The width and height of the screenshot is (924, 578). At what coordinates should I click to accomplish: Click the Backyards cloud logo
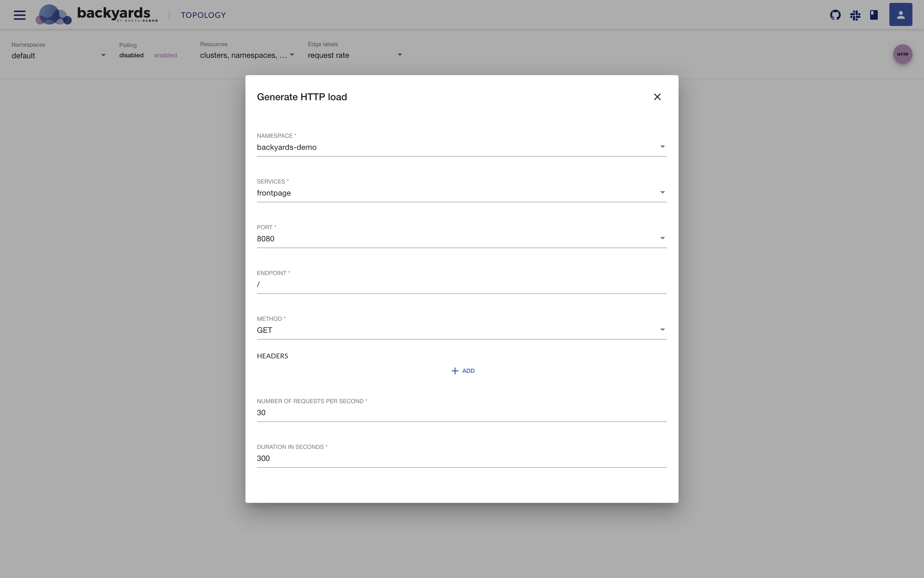coord(53,14)
